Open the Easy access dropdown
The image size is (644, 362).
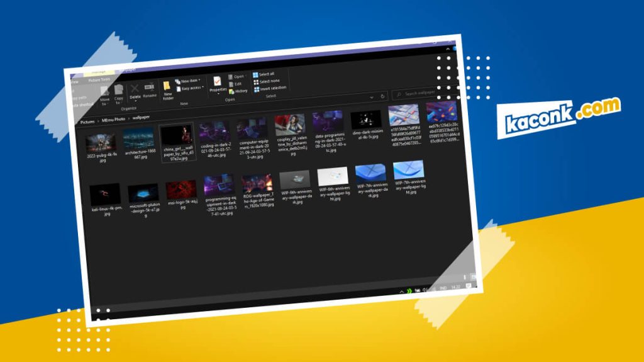point(190,88)
